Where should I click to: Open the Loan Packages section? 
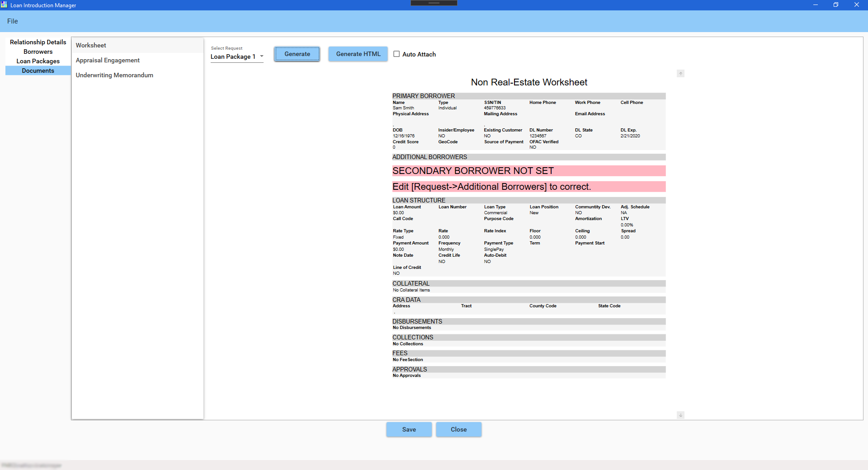point(38,61)
